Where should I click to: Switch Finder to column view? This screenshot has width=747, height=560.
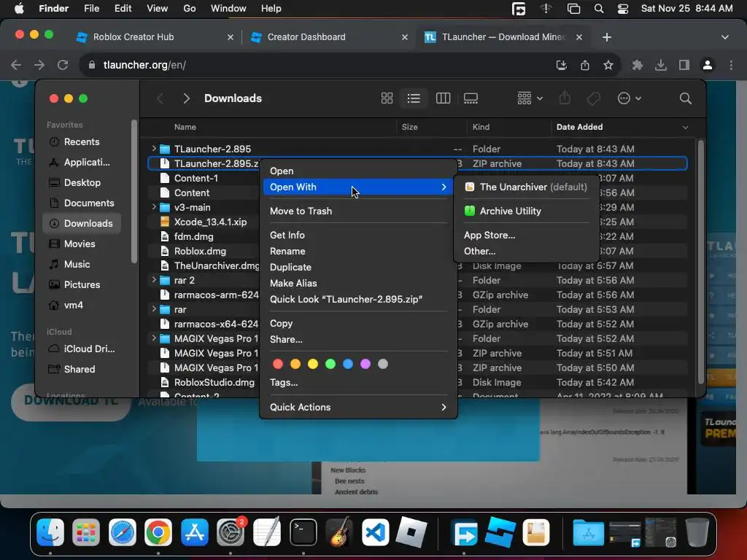tap(443, 98)
